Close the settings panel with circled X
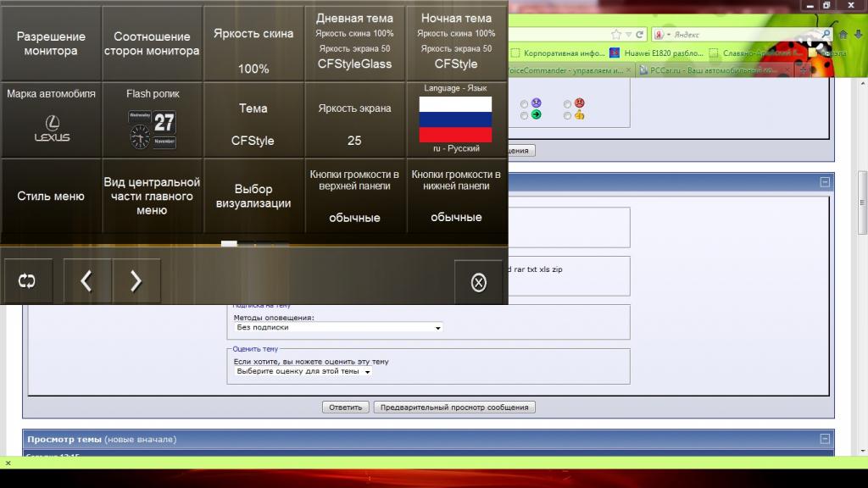The image size is (868, 488). pyautogui.click(x=478, y=282)
